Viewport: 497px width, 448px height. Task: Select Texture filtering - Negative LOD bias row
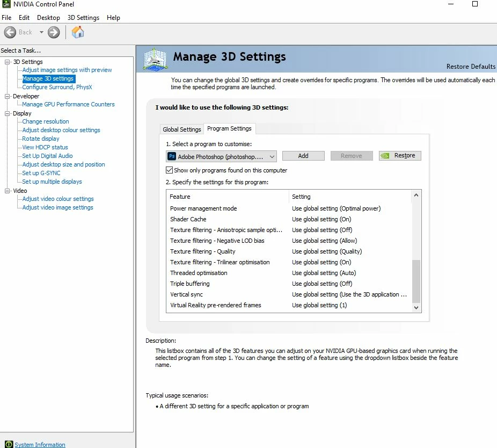(289, 241)
